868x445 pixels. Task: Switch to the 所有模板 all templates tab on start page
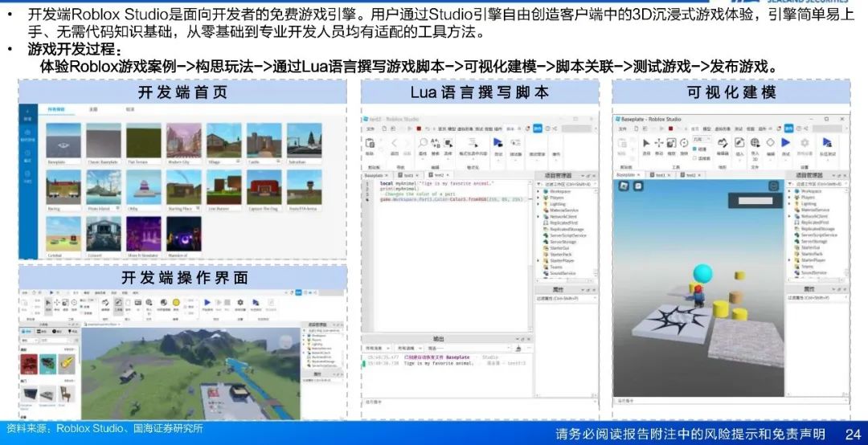tap(56, 109)
